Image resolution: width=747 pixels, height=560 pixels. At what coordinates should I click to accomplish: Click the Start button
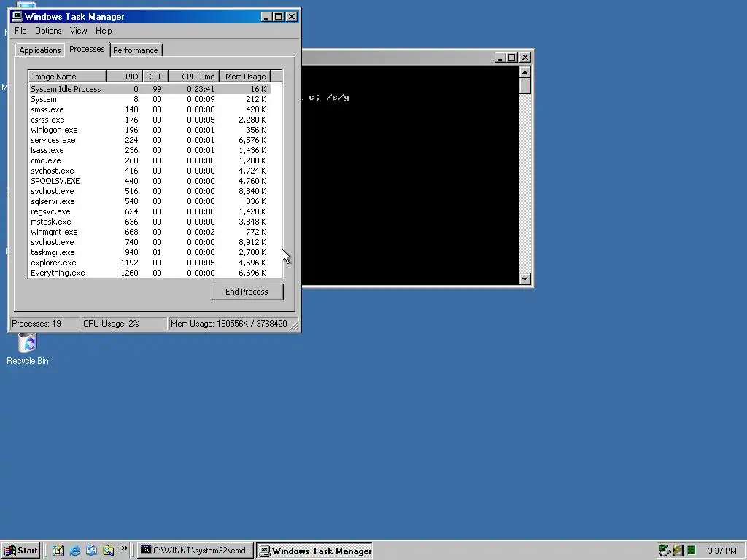pos(20,551)
